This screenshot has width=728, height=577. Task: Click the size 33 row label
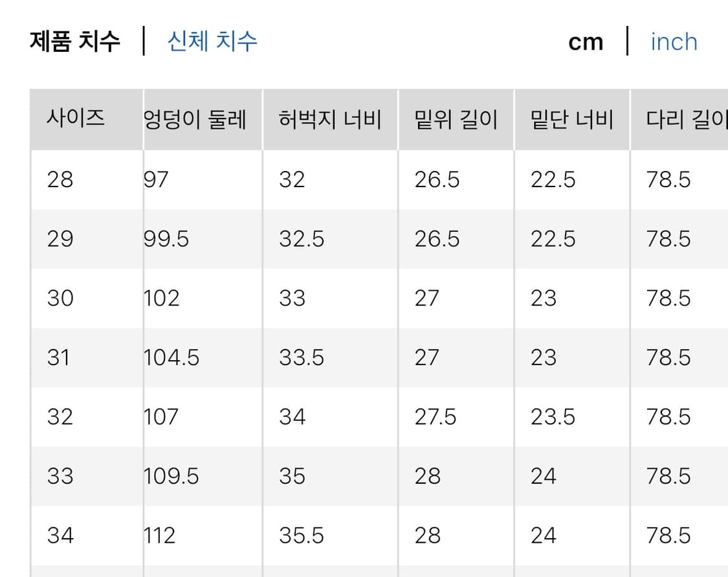60,477
